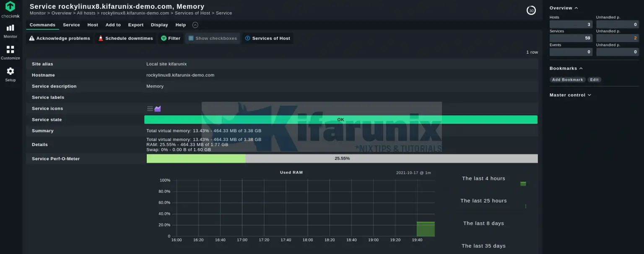The image size is (644, 254).
Task: Expand Master control section
Action: point(589,95)
